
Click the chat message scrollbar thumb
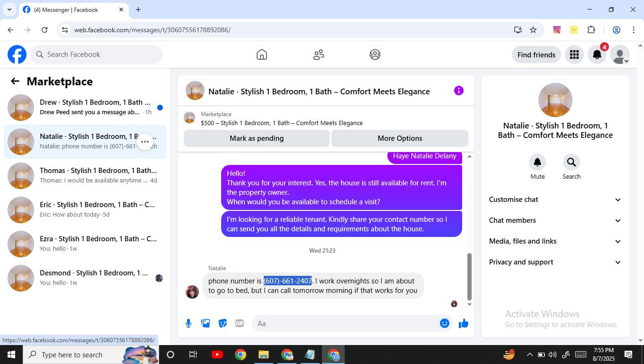[469, 277]
